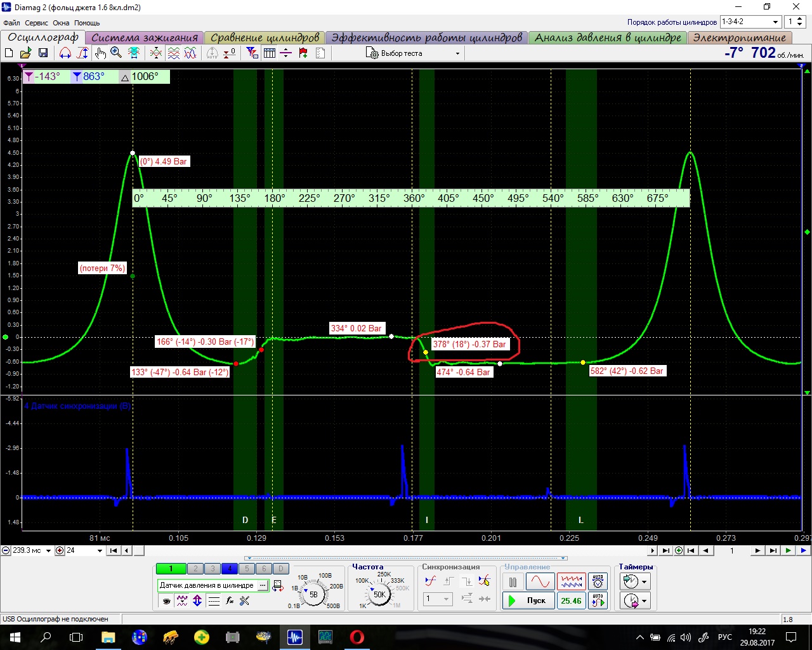The height and width of the screenshot is (650, 812).
Task: Toggle channel visibility eye icon
Action: pos(166,600)
